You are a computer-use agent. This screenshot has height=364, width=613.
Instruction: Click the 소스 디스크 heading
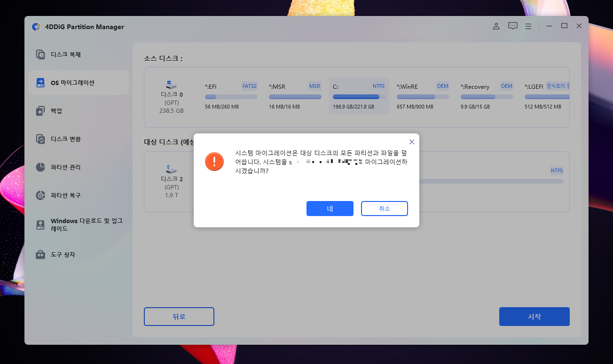163,58
